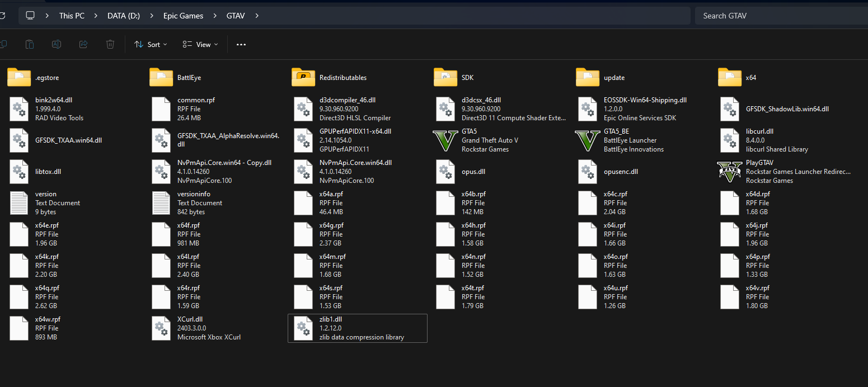Expand the chevron between Epic Games and GTAV

pos(215,16)
